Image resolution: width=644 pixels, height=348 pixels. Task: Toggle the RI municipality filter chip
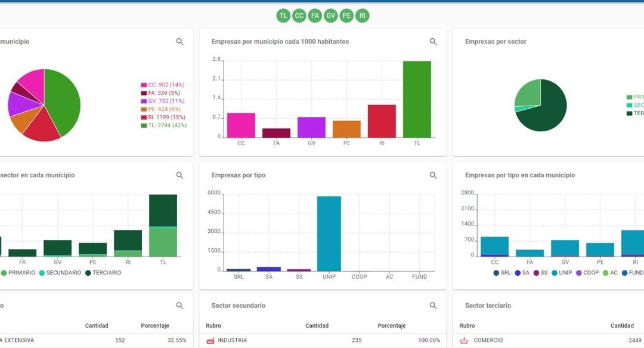[x=363, y=16]
